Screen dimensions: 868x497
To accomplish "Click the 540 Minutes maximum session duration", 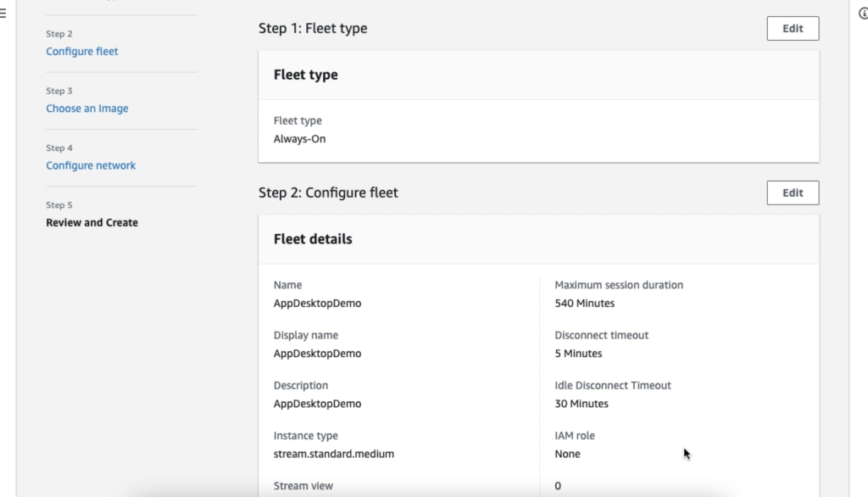I will coord(584,303).
